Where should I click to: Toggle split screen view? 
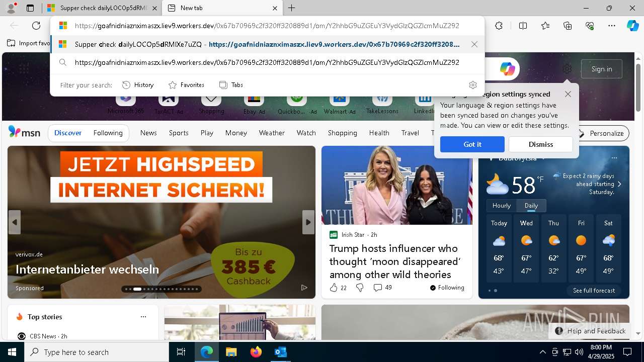click(x=523, y=26)
